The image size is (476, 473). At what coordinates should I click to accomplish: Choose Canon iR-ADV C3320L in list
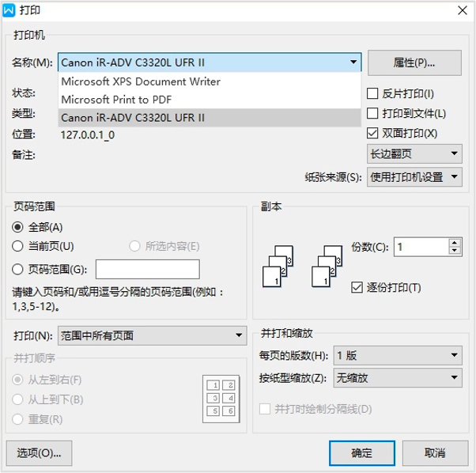[210, 118]
